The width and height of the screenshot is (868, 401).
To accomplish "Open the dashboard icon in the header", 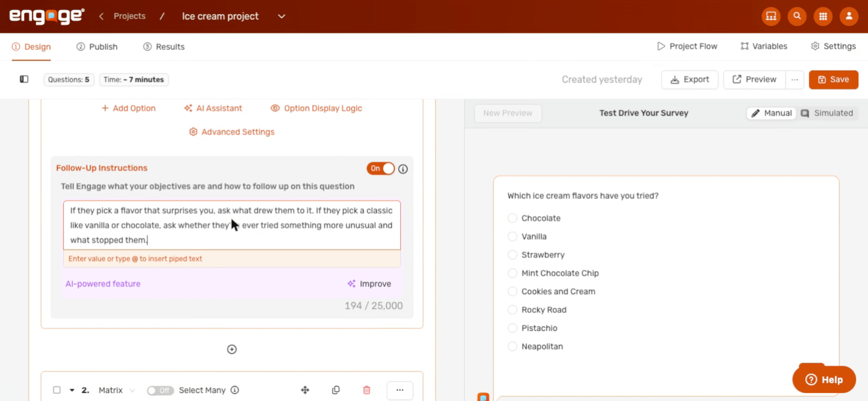I will 771,16.
